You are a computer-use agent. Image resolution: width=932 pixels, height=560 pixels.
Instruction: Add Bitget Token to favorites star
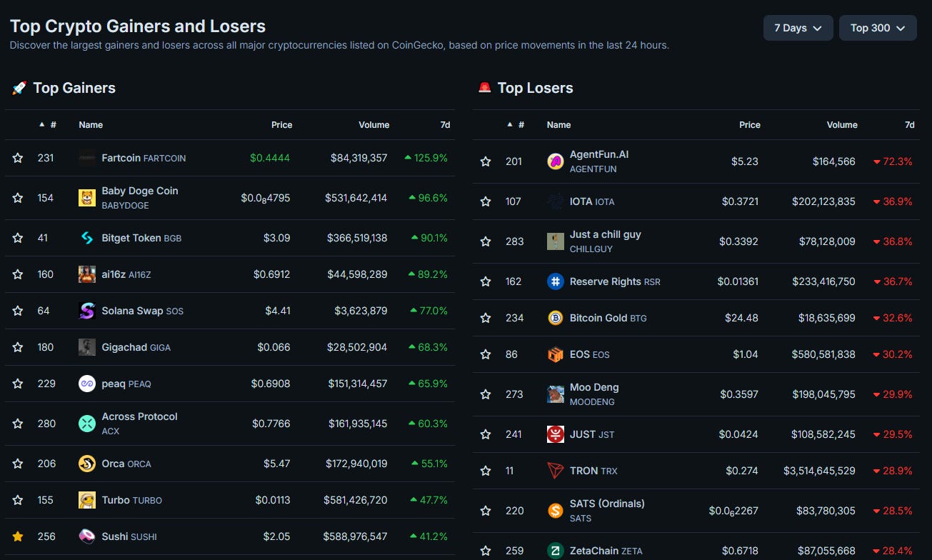pyautogui.click(x=18, y=238)
